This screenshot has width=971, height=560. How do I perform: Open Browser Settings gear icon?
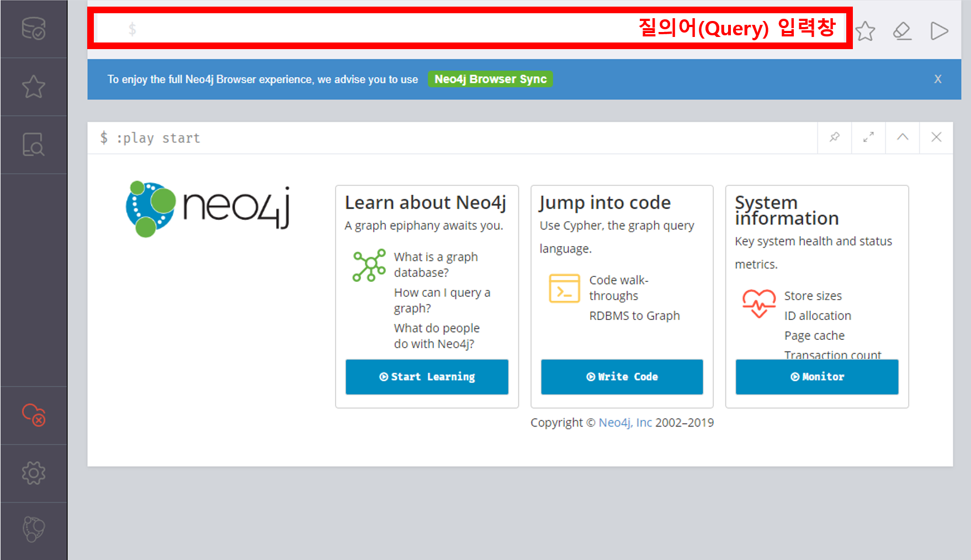[x=34, y=473]
